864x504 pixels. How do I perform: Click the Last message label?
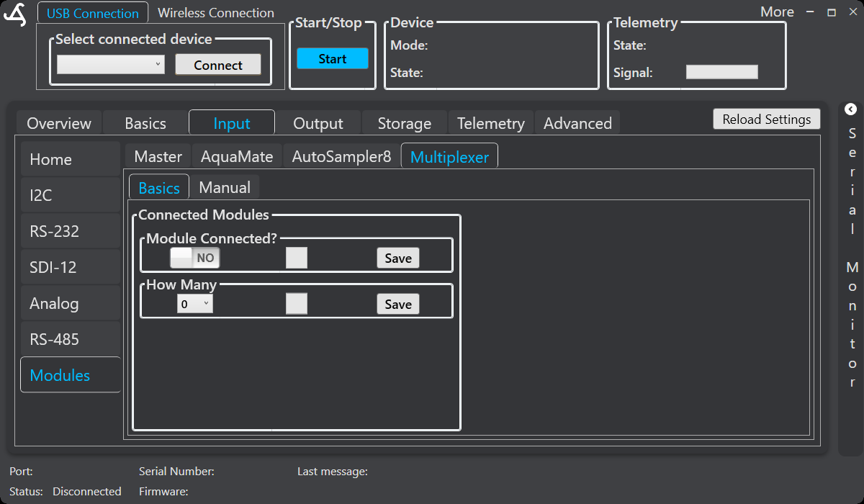point(333,472)
